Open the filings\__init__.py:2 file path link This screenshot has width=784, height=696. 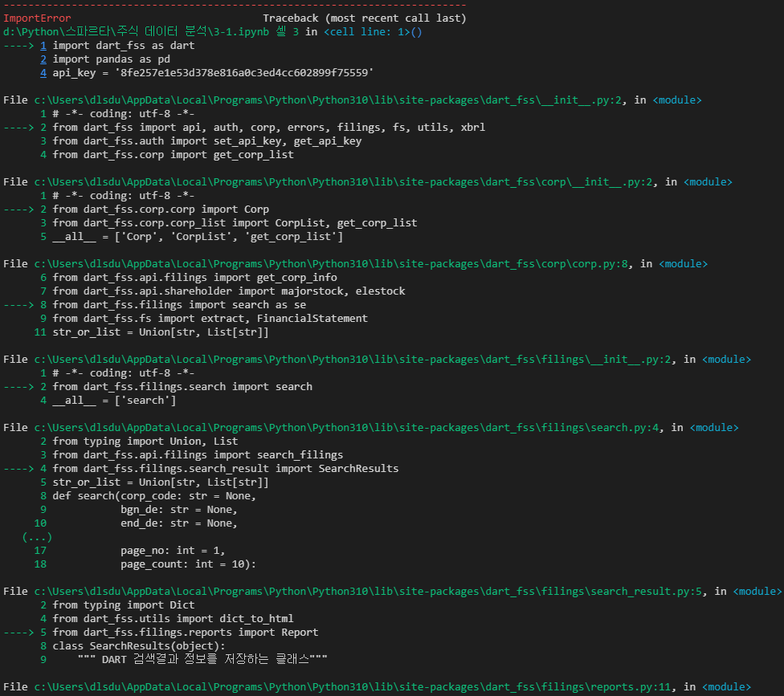point(353,360)
